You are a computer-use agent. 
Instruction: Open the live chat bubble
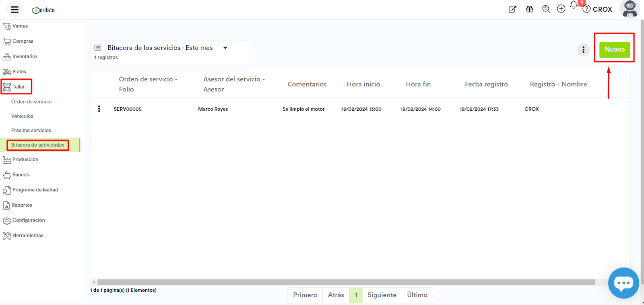tap(623, 283)
